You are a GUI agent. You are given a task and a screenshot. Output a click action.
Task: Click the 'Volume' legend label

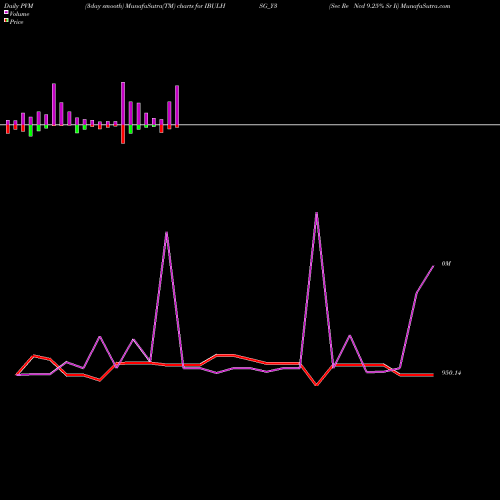click(19, 14)
